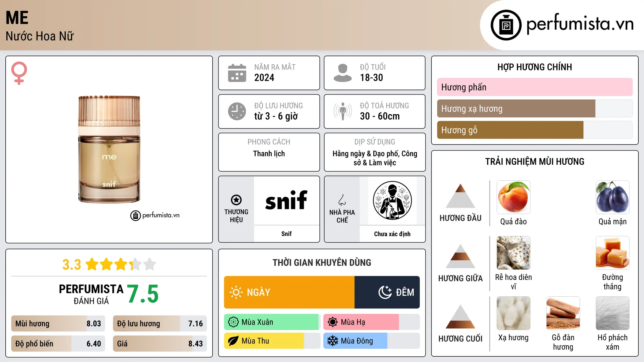Screen dimensions: 644x362
Task: Open the Quả đào note image
Action: click(x=514, y=197)
